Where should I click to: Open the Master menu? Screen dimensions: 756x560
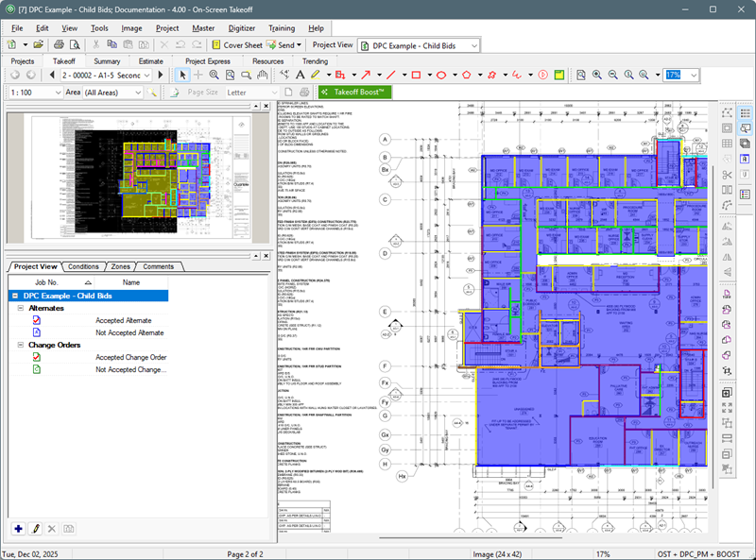(x=203, y=28)
